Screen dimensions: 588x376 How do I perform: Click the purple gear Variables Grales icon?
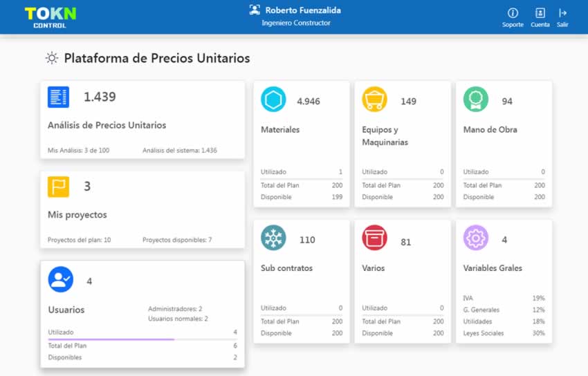point(476,238)
